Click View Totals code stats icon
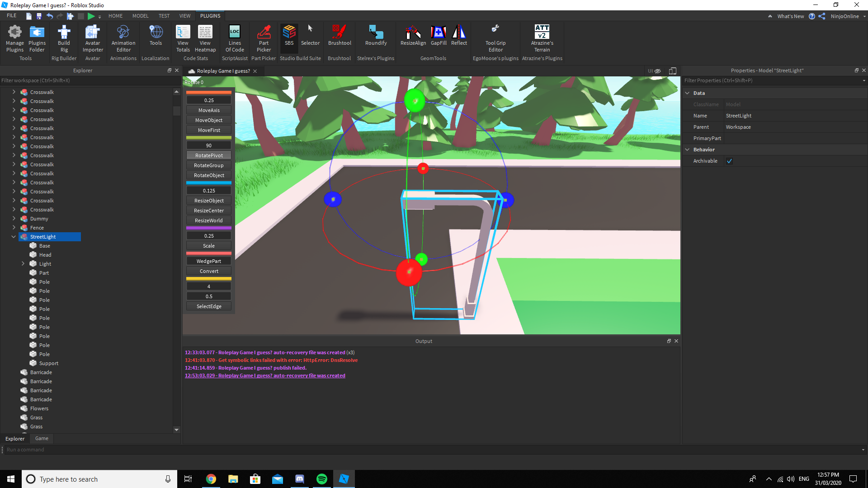This screenshot has height=488, width=868. coord(183,38)
